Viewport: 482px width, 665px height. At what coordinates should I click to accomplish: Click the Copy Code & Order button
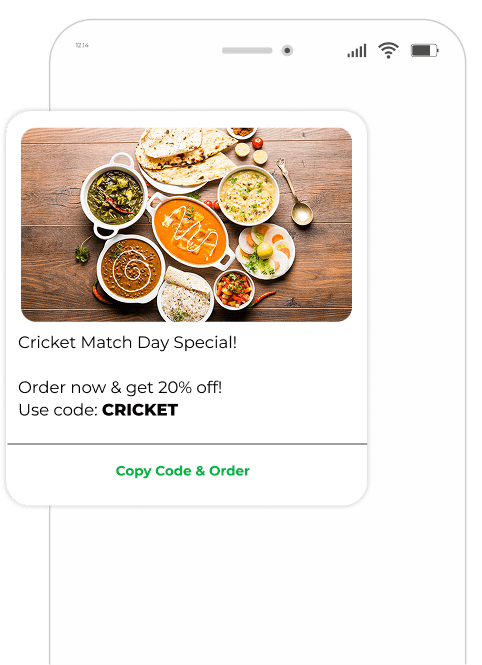[183, 471]
